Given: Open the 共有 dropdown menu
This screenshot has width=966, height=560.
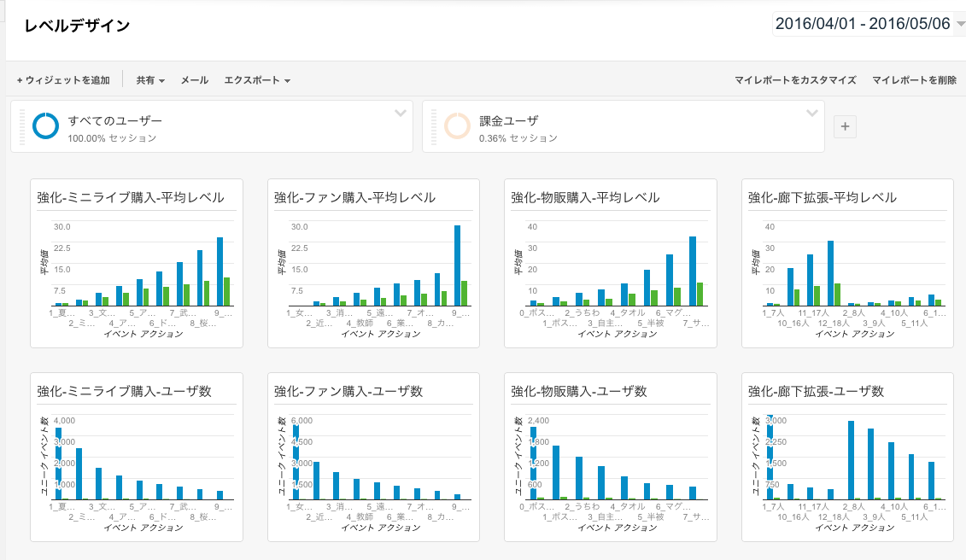Looking at the screenshot, I should click(x=150, y=80).
